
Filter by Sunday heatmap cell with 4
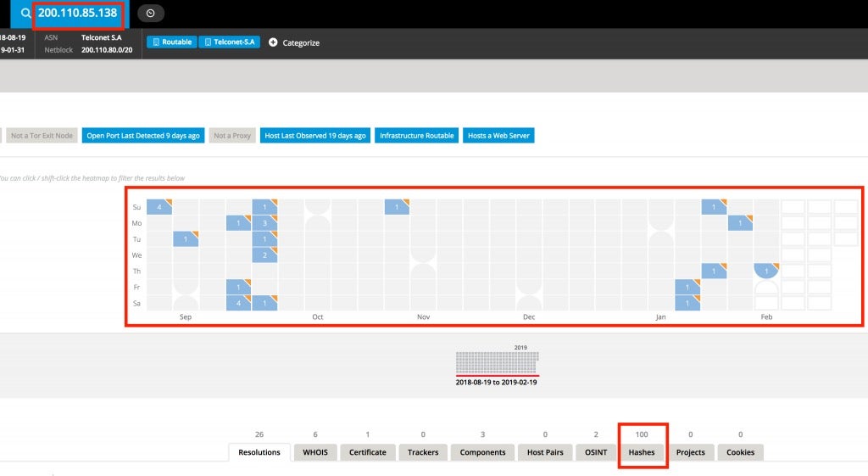pyautogui.click(x=159, y=207)
